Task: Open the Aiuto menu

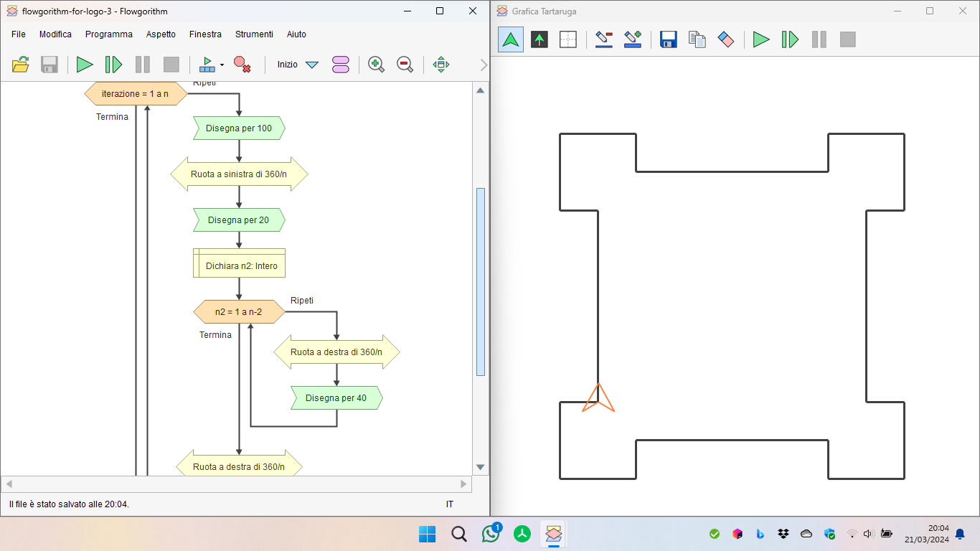Action: pyautogui.click(x=296, y=34)
